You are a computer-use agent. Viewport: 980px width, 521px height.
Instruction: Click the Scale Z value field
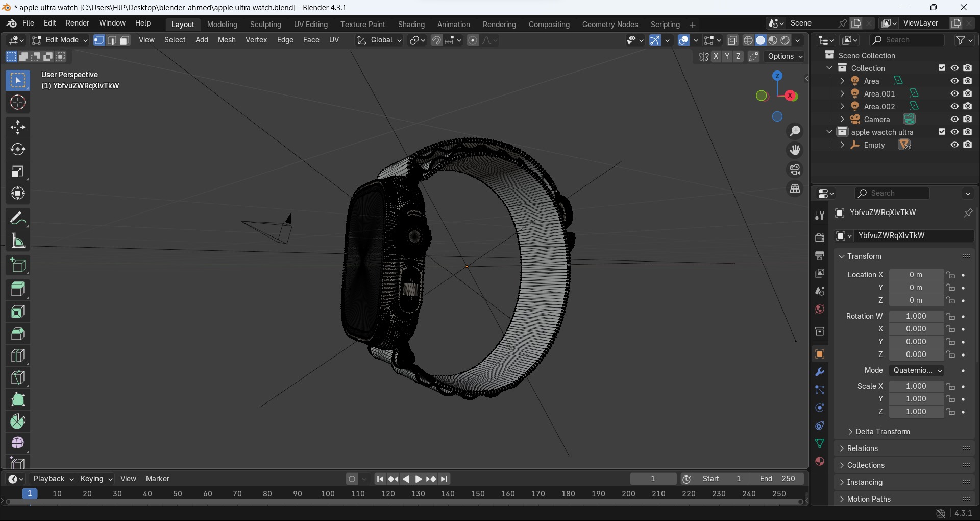(916, 412)
